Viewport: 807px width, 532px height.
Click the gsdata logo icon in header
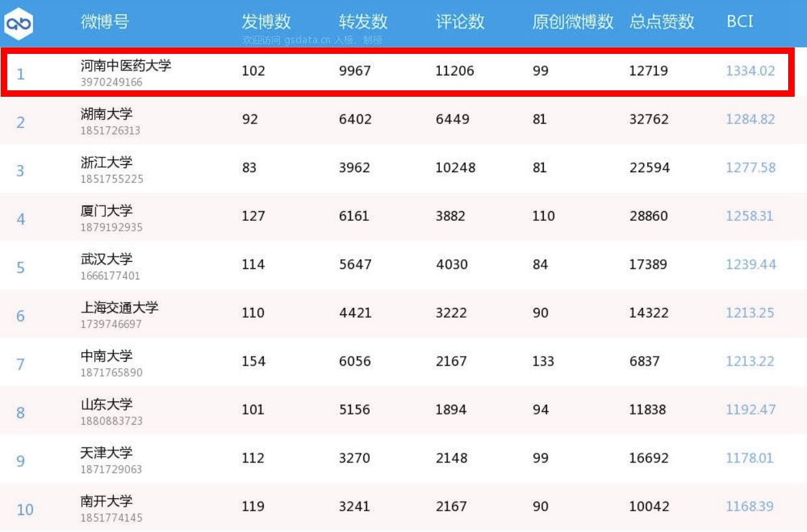coord(18,23)
